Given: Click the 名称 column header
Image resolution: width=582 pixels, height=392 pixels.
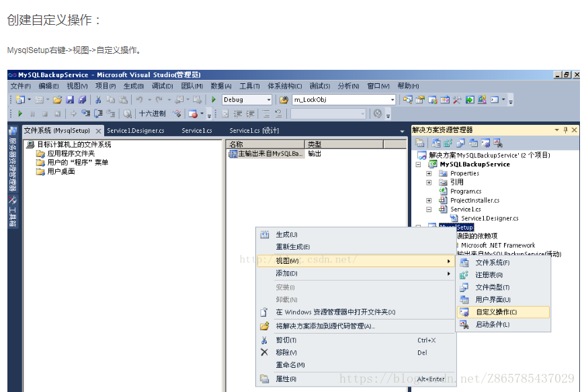Looking at the screenshot, I should (x=265, y=144).
